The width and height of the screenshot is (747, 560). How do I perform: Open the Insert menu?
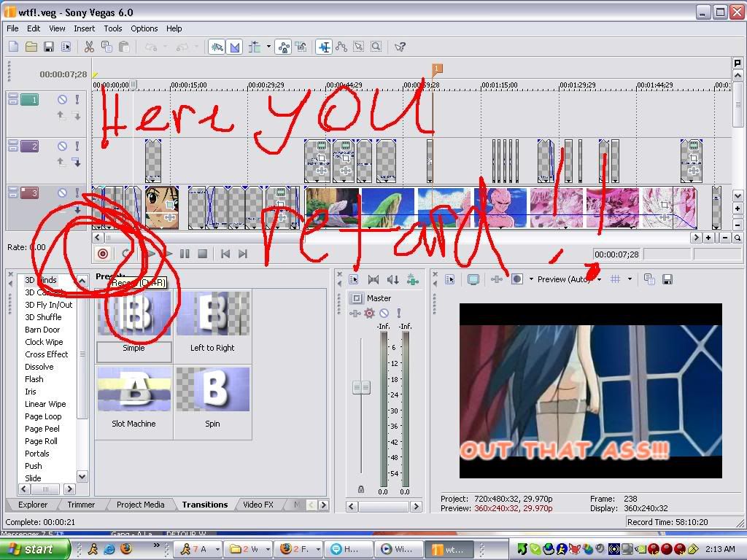85,28
